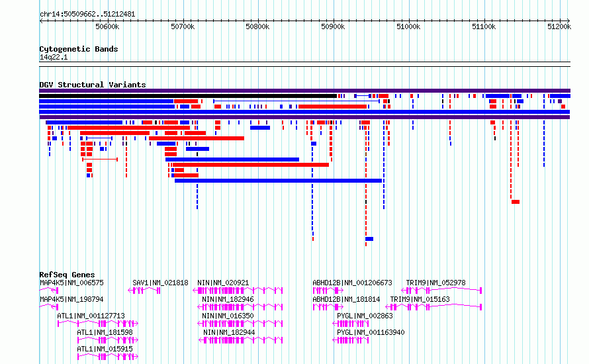Viewport: 589px width, 364px height.
Task: Open the ABHD12B|NM_001206673 transcript label
Action: (352, 283)
